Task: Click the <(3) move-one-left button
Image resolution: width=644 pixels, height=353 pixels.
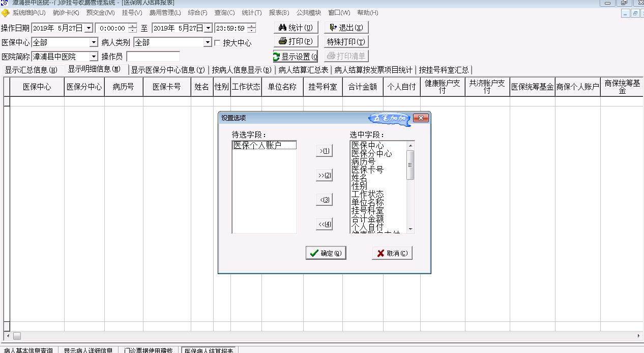Action: (324, 200)
